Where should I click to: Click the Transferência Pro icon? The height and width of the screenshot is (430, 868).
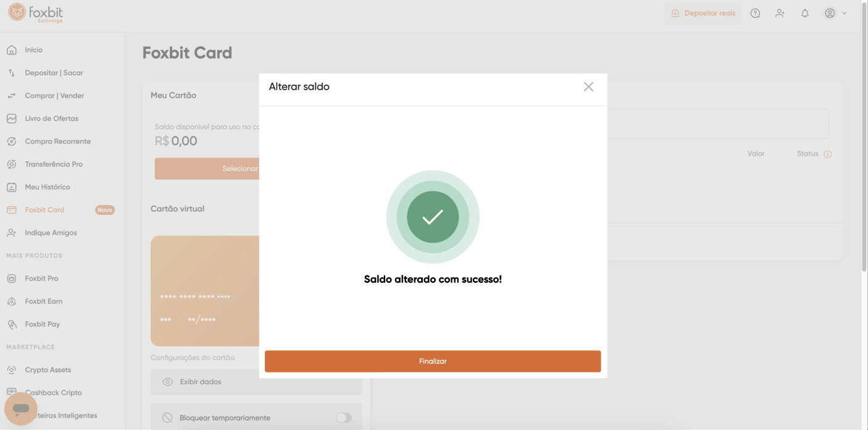(11, 164)
